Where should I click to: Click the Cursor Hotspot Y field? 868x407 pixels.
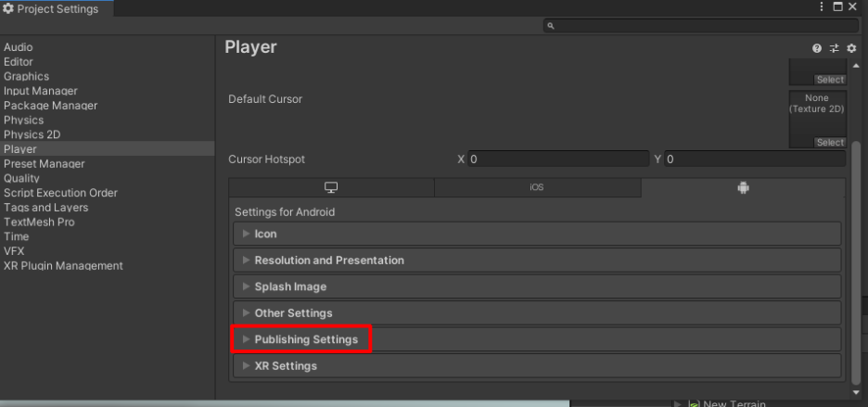pos(755,159)
